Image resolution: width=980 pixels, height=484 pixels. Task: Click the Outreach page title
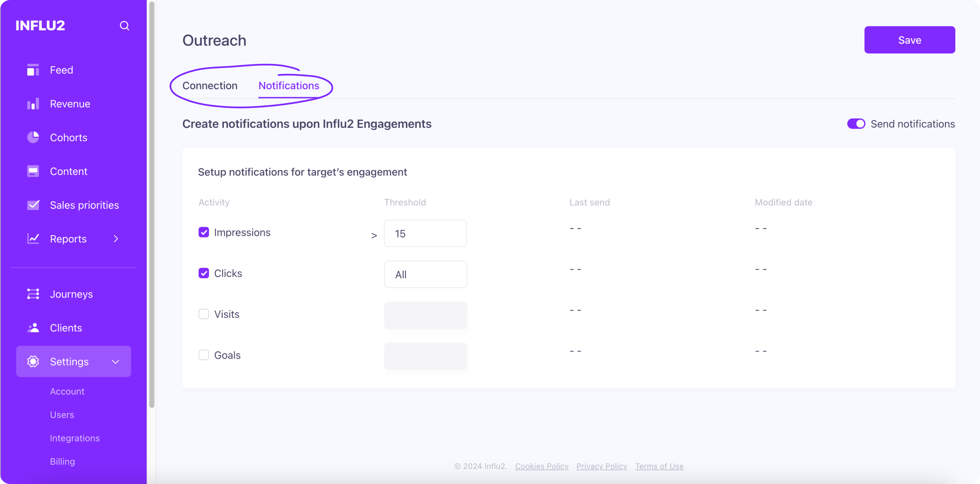(x=214, y=41)
